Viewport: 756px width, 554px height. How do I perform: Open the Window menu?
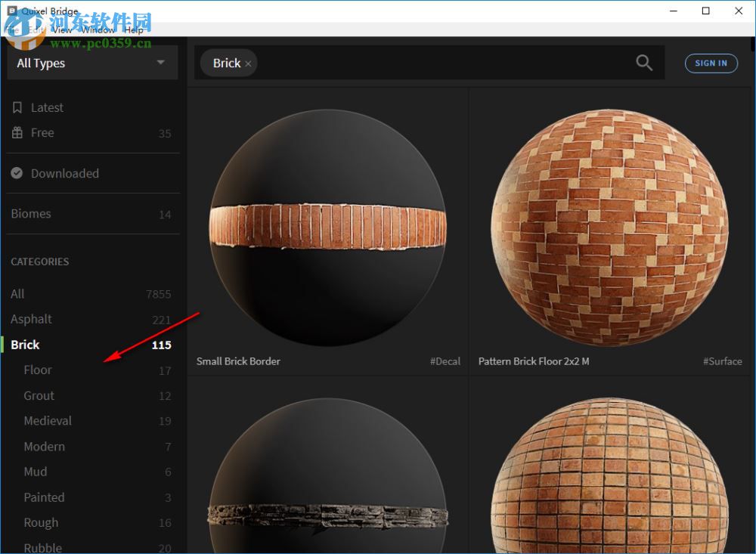99,30
